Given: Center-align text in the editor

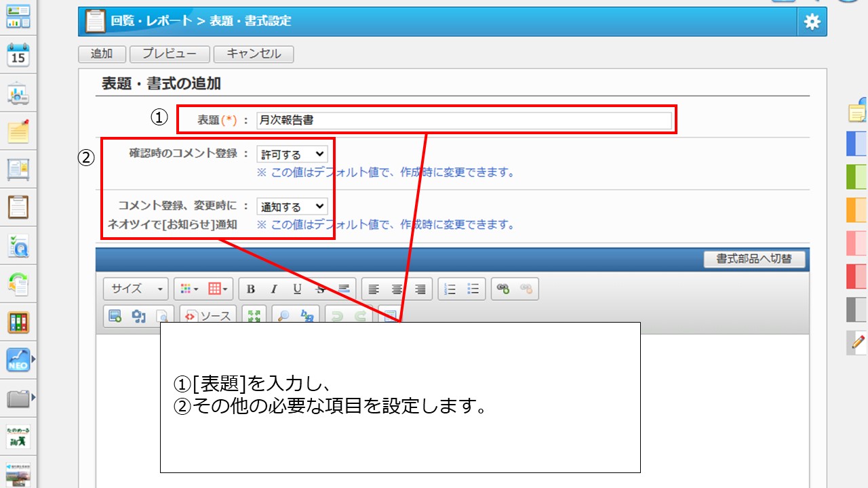Looking at the screenshot, I should (397, 289).
